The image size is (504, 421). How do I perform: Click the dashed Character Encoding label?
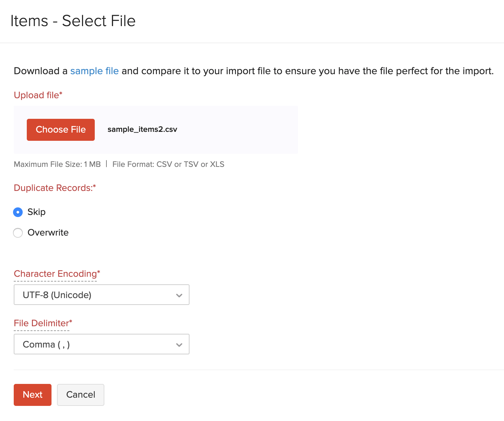(56, 274)
